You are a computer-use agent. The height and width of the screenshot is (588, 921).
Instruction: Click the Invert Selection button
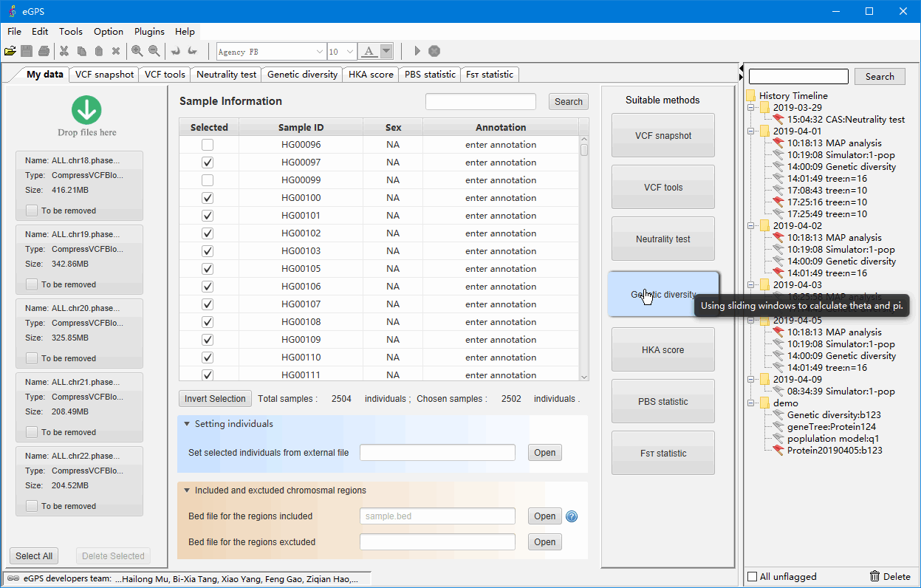tap(215, 399)
